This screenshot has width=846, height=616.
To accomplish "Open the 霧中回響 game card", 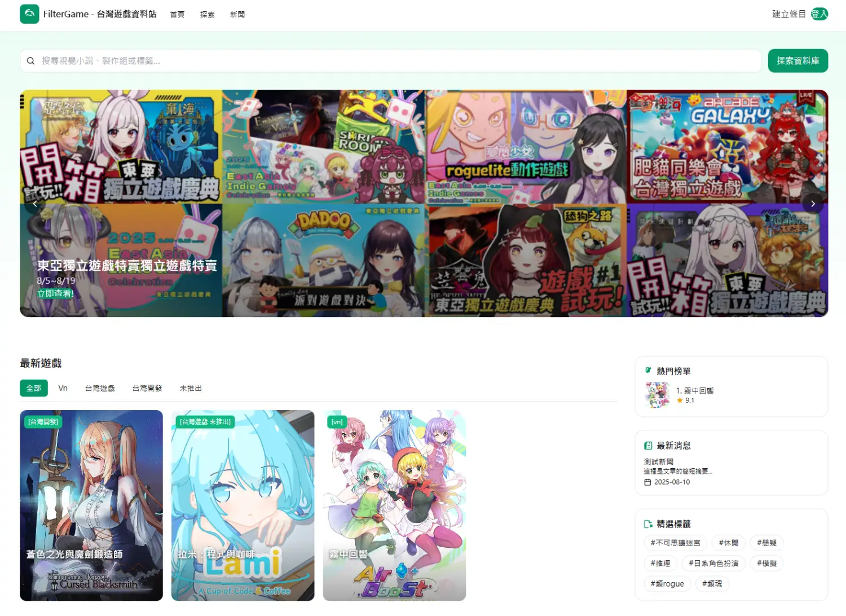I will (x=394, y=505).
